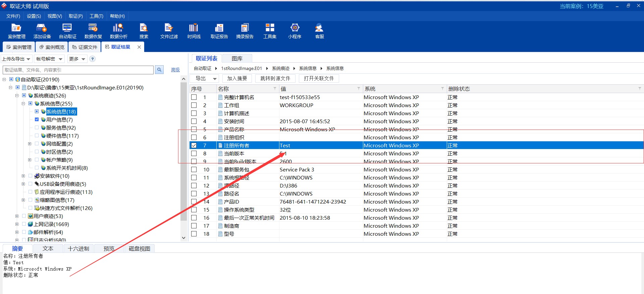
Task: Switch to the 案例概览 tab
Action: (x=52, y=47)
